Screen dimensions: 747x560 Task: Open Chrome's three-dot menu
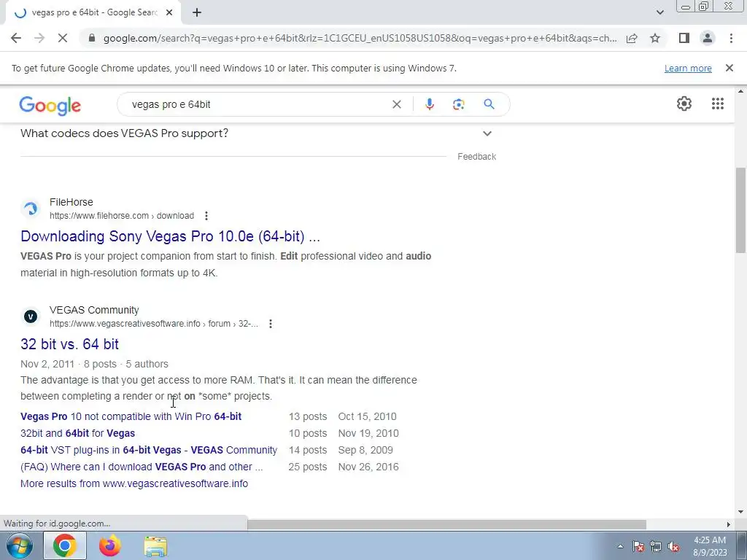click(x=731, y=38)
